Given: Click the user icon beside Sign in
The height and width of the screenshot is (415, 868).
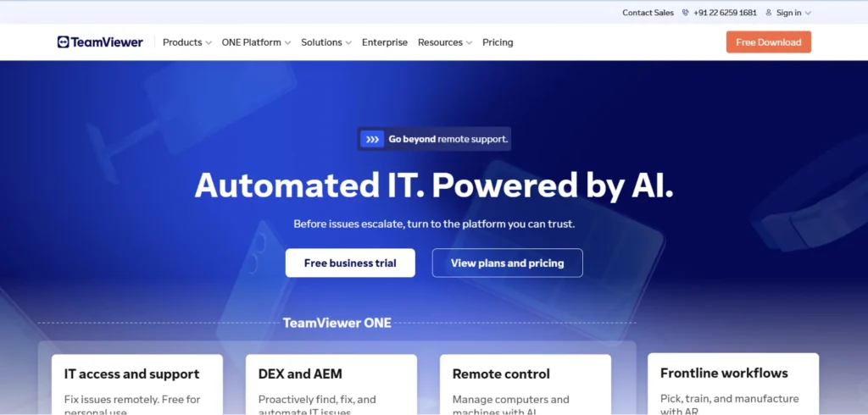Looking at the screenshot, I should pos(768,13).
